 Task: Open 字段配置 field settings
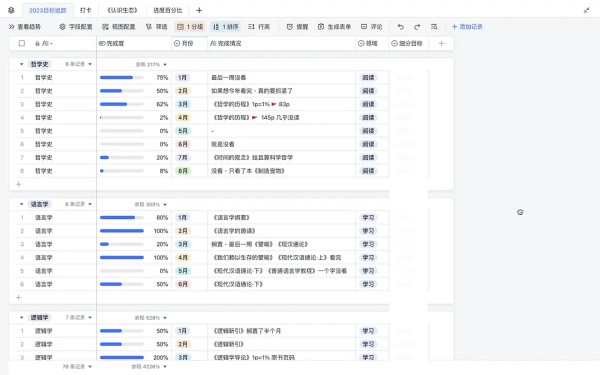pos(76,27)
